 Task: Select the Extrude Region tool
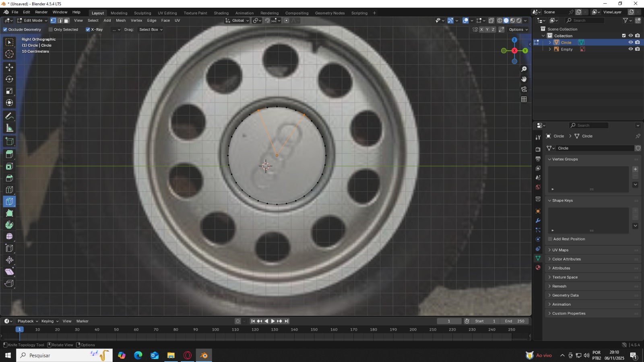coord(9,154)
